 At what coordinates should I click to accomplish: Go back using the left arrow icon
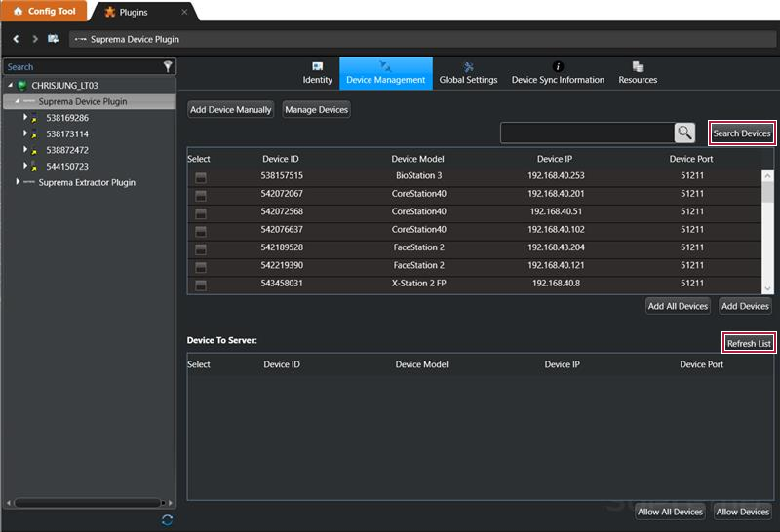coord(17,39)
